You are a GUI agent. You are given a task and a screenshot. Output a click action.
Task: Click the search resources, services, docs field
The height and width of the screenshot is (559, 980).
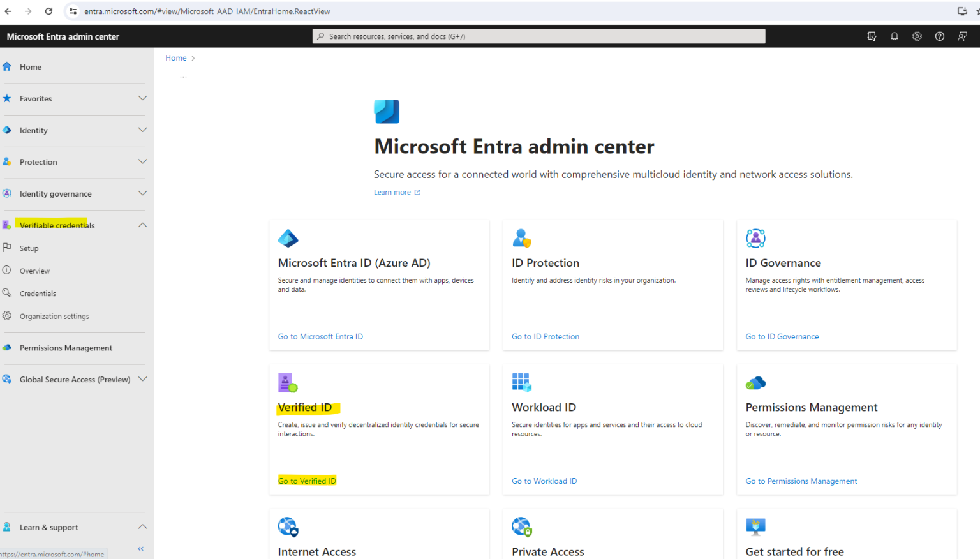538,36
